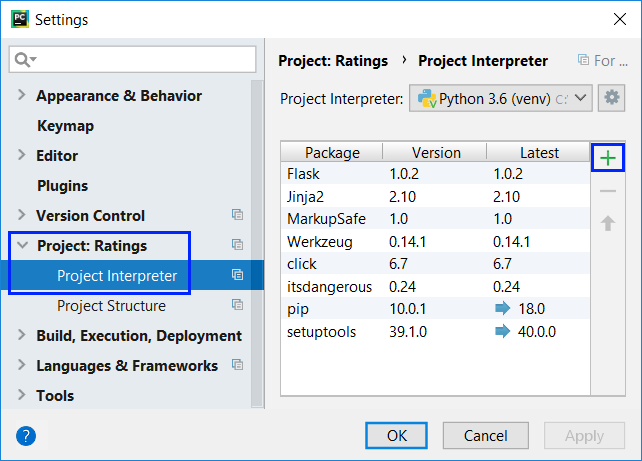The image size is (642, 461).
Task: Click the copy icon beside Project Structure
Action: pyautogui.click(x=238, y=306)
